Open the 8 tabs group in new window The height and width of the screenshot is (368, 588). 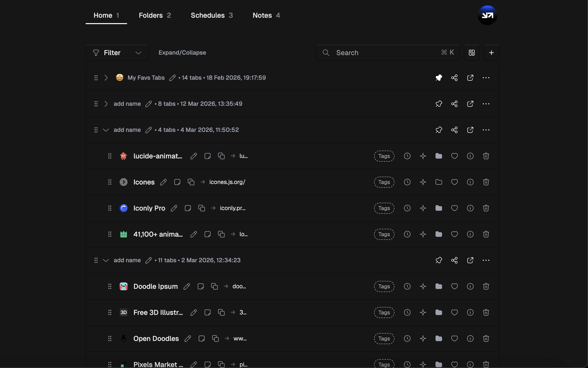pos(470,104)
